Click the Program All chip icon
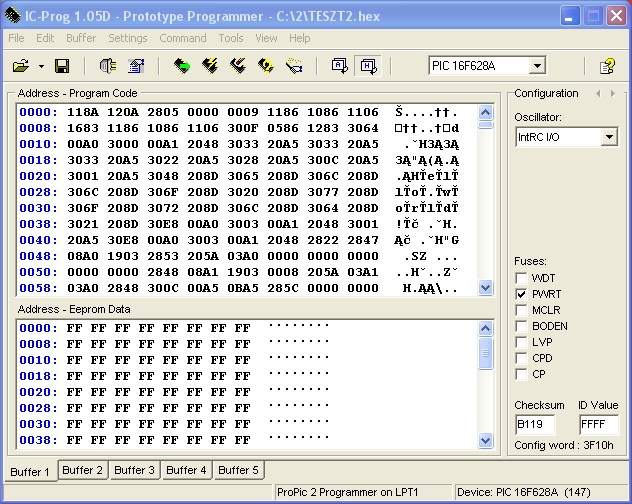The image size is (632, 504). point(210,66)
